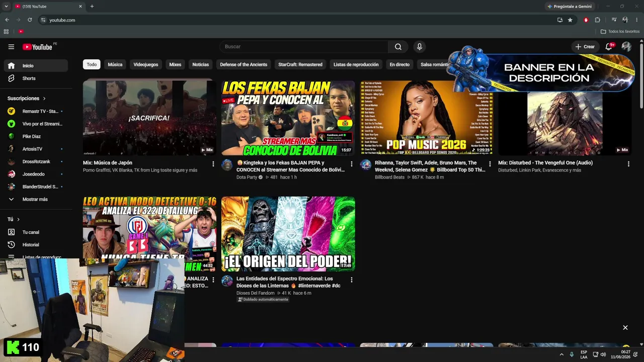Open Shorts from the sidebar

(35, 78)
